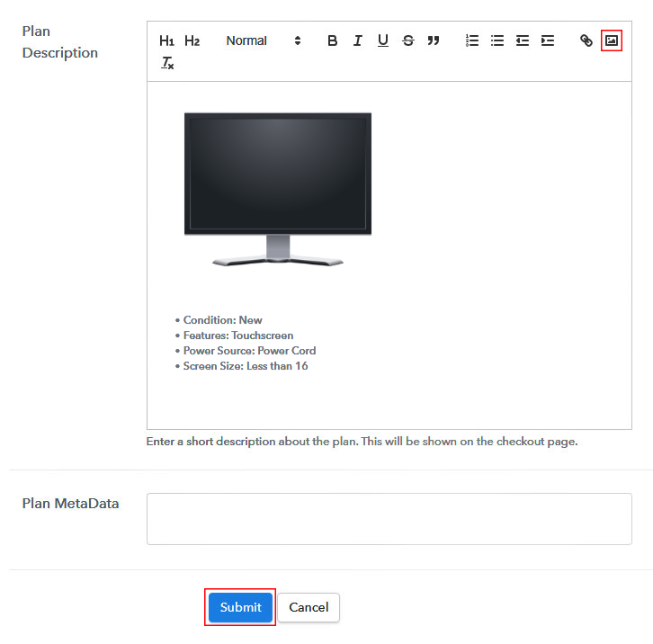
Task: Create a bulleted list
Action: tap(497, 40)
